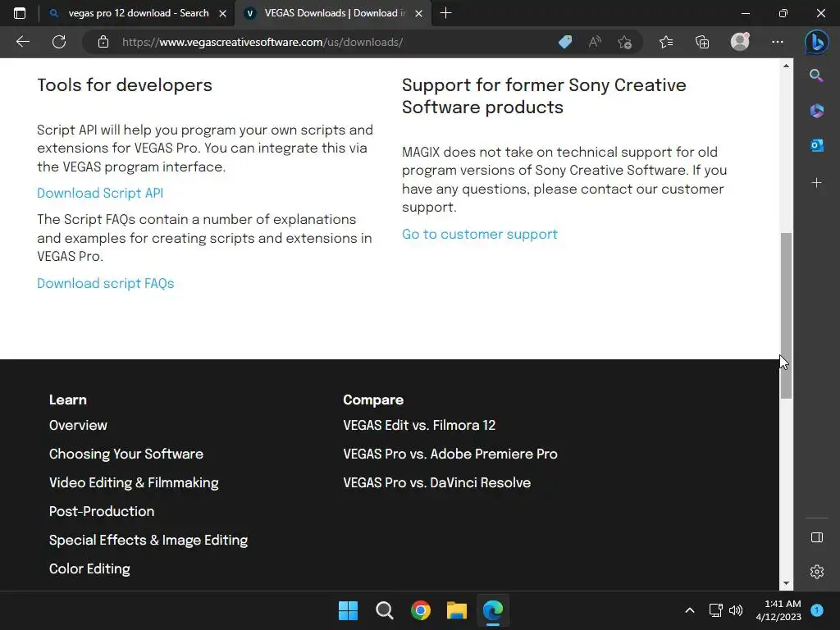Click the Download script FAQs link
The image size is (840, 630).
pyautogui.click(x=106, y=283)
